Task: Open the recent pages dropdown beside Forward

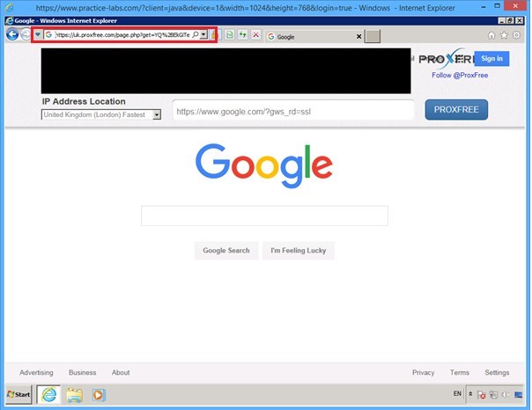Action: point(38,34)
